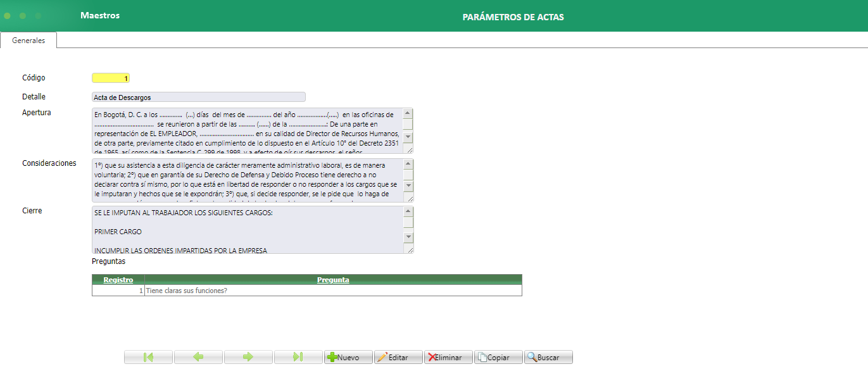Click the red X icon on Eliminar
Screen dimensions: 868x376
click(x=432, y=356)
